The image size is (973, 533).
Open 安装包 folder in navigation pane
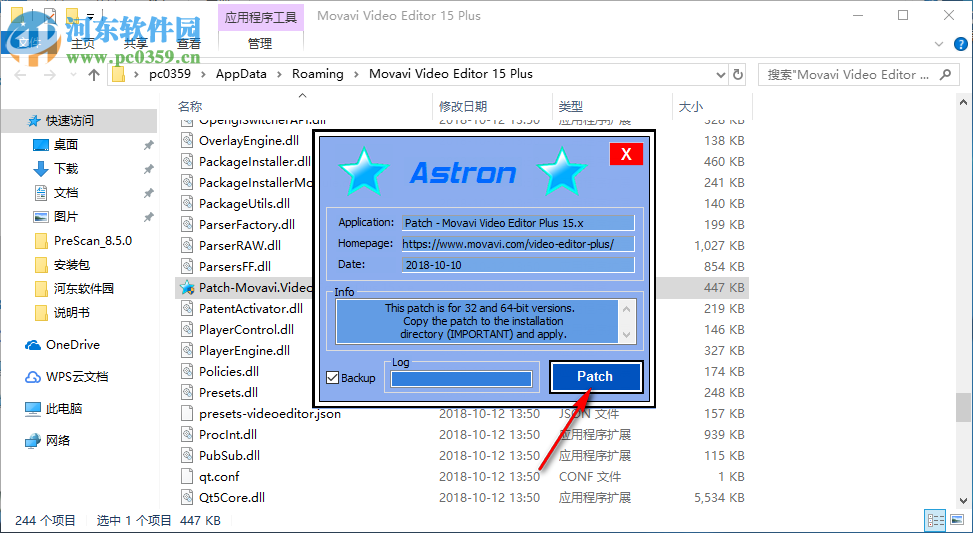pos(72,265)
